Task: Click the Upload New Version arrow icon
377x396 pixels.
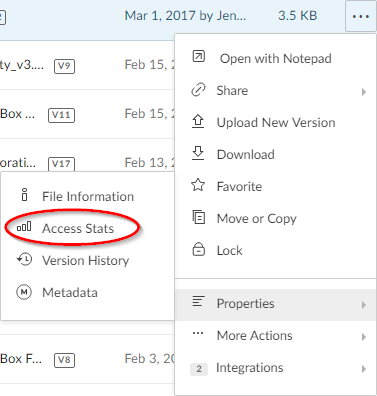Action: [x=198, y=122]
